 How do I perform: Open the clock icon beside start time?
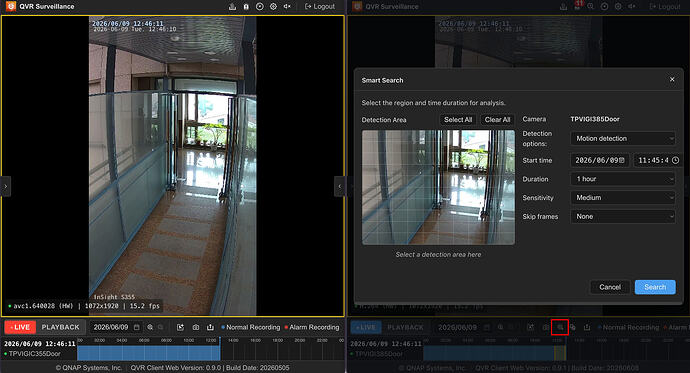tap(675, 161)
